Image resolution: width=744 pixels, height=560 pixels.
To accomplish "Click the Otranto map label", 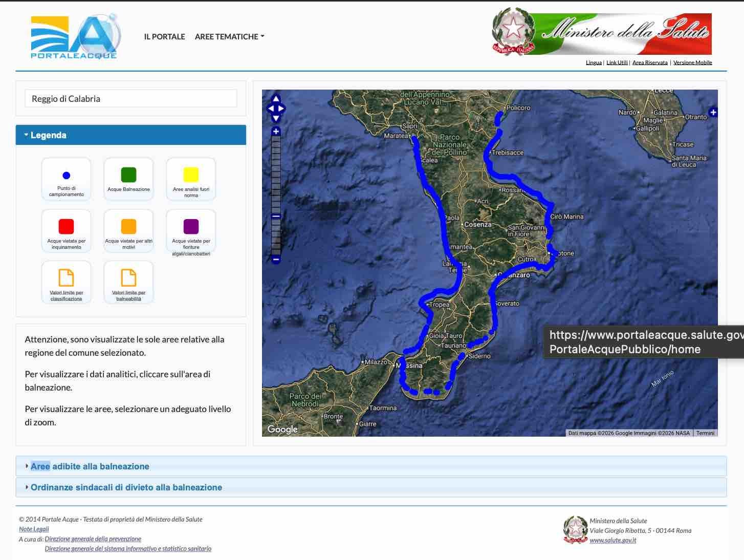I will [696, 117].
